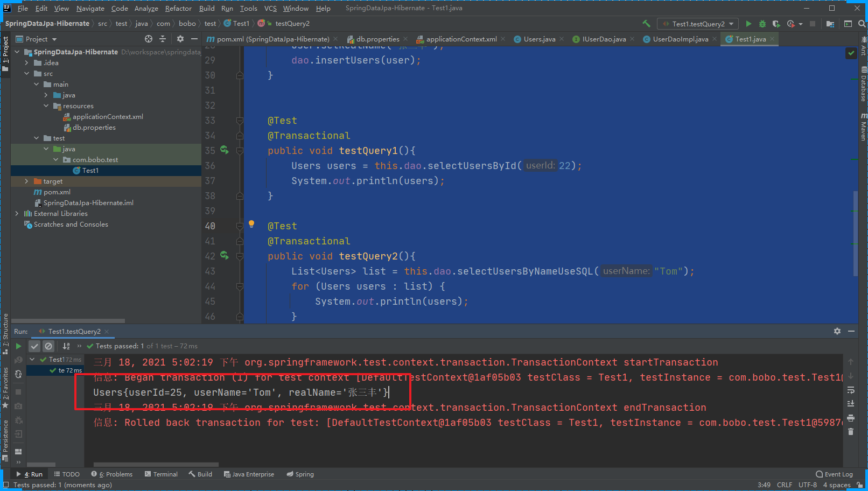Click the Soft-Wrap icon in the Run console
The width and height of the screenshot is (868, 491).
(x=851, y=390)
